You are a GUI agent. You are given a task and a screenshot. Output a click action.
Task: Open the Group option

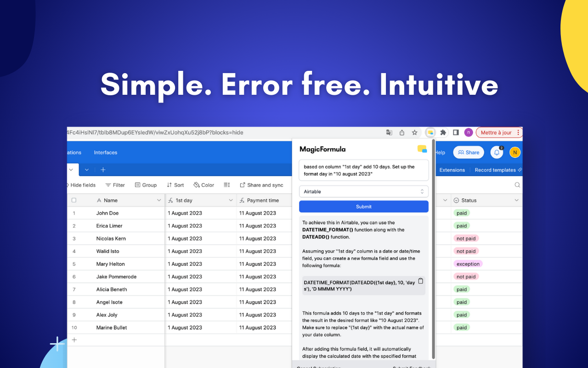coord(146,185)
